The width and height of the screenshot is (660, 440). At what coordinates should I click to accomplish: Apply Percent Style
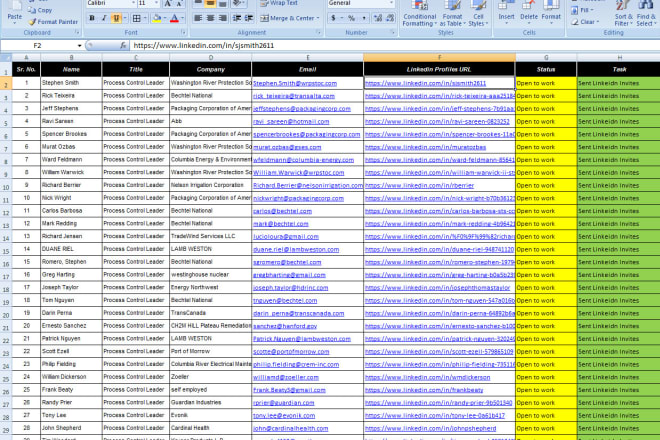pos(351,18)
